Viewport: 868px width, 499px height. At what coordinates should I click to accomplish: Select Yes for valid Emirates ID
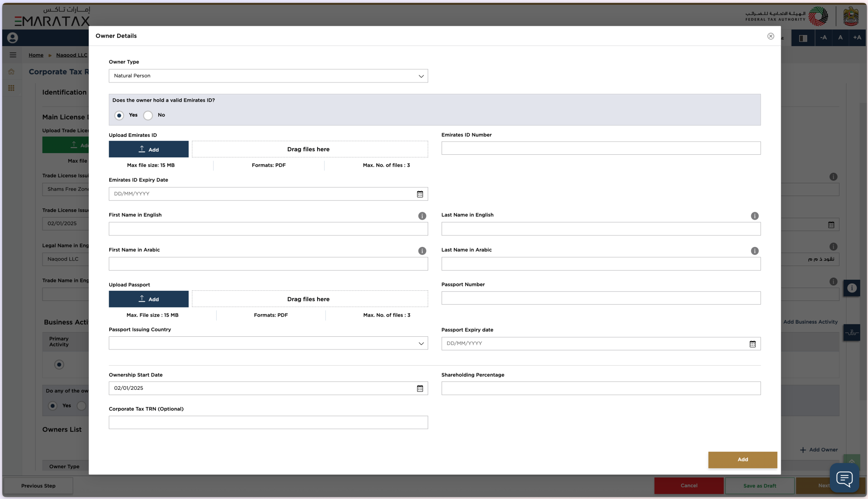[x=119, y=116]
